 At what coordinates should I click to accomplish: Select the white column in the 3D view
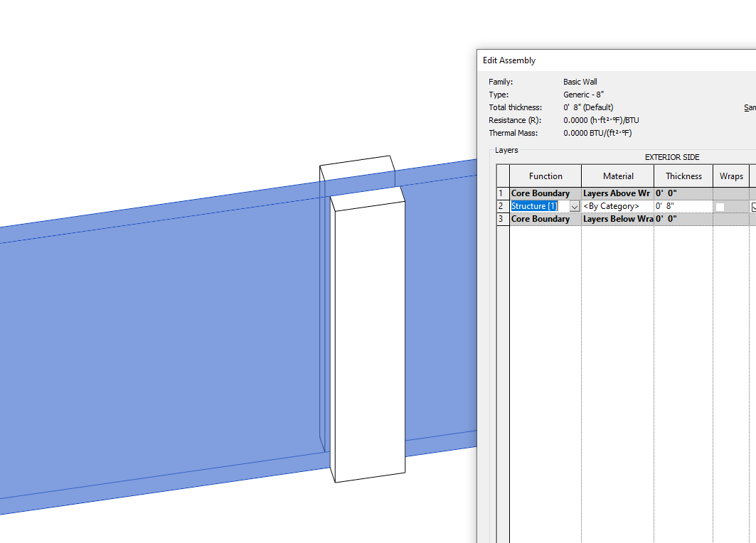(x=369, y=338)
